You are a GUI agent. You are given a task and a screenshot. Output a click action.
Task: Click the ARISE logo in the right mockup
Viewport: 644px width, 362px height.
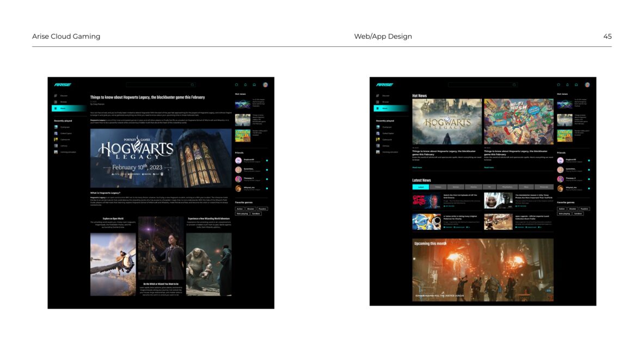pos(384,84)
